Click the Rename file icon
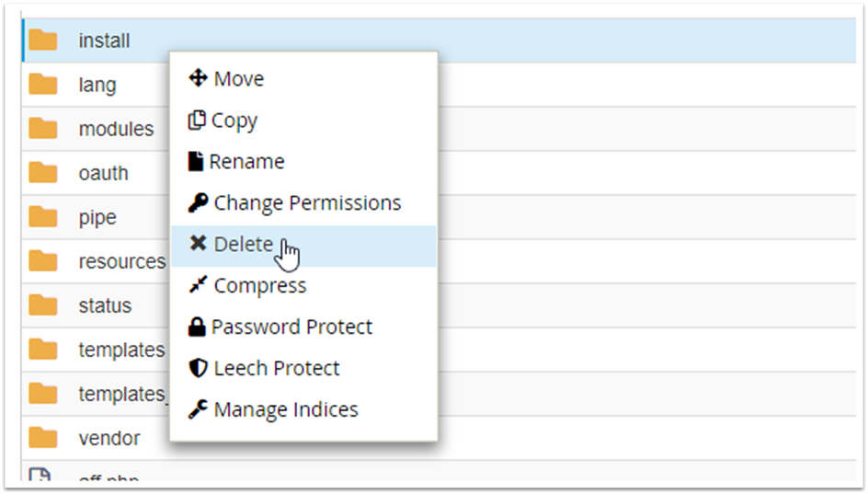This screenshot has height=494, width=868. click(x=195, y=162)
